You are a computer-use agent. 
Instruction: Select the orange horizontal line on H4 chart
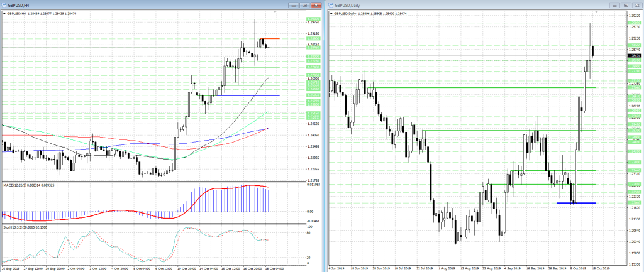[269, 38]
